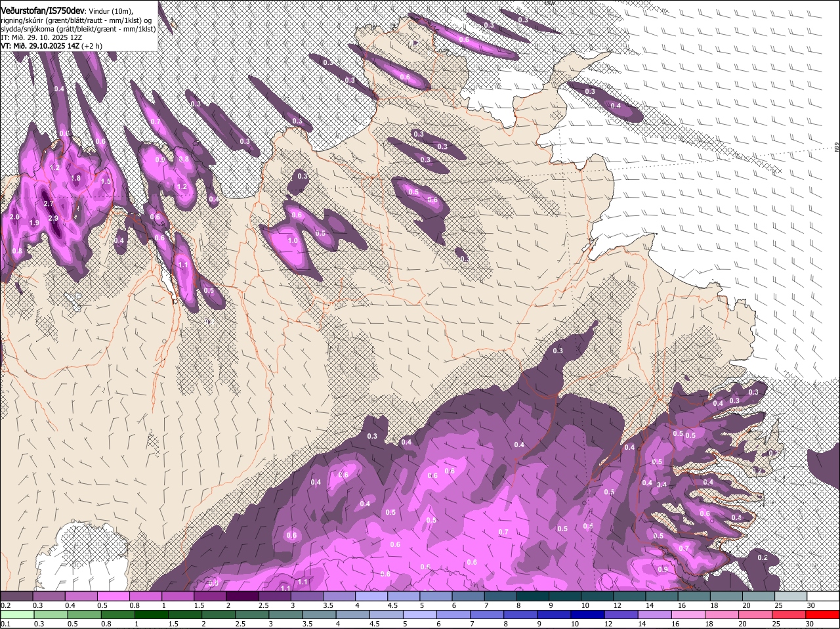
Task: Click the pale grey swatch starting at 25, purple scale
Action: tap(790, 596)
